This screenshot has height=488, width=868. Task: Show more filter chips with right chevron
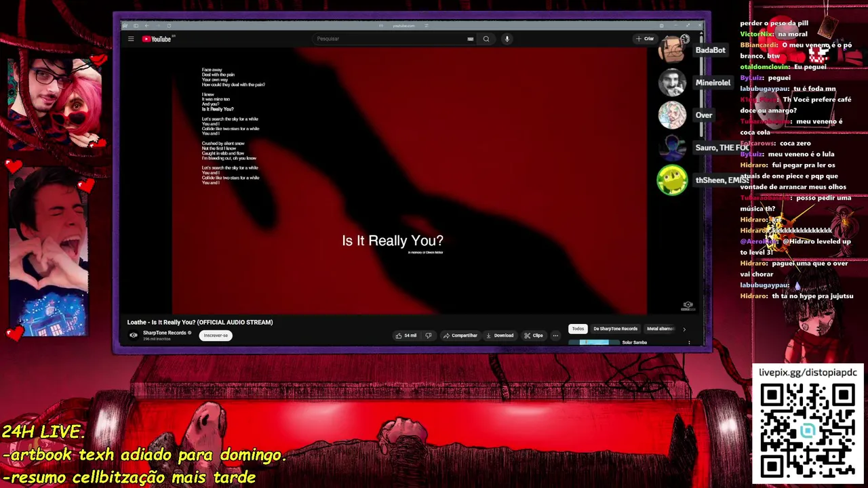(x=684, y=329)
